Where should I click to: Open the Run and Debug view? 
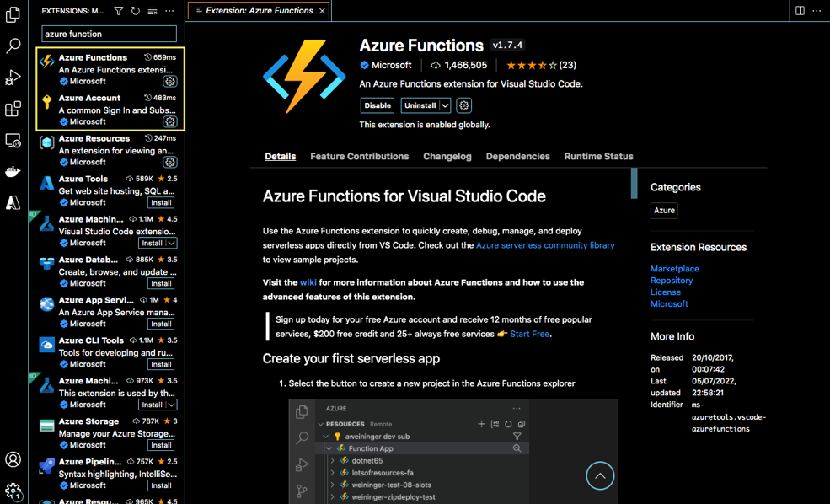point(12,75)
